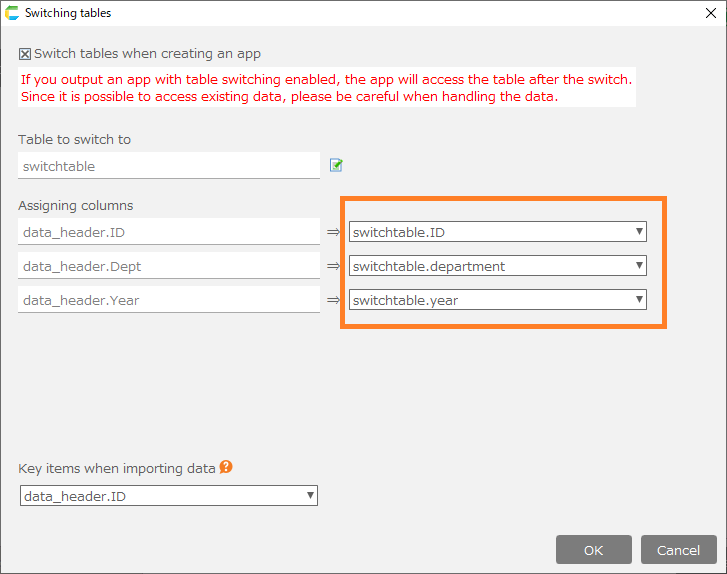Click the arrow icon next to data_header.Dept

coord(334,266)
